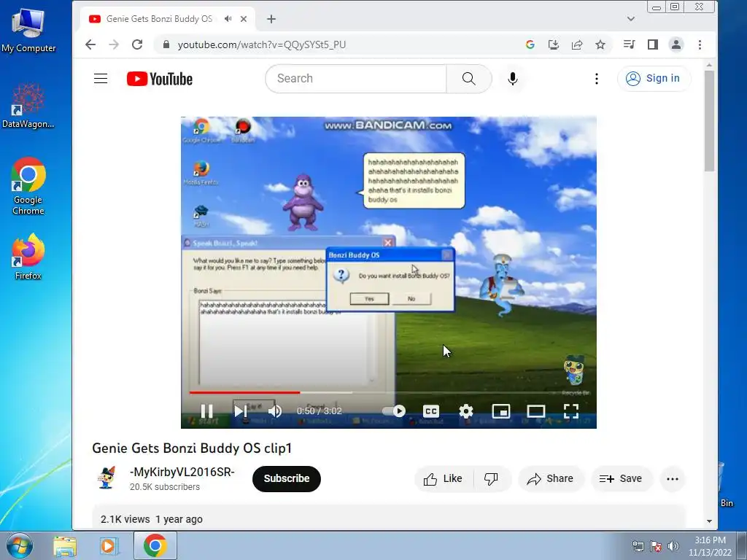
Task: Go back in Chrome
Action: coord(90,44)
